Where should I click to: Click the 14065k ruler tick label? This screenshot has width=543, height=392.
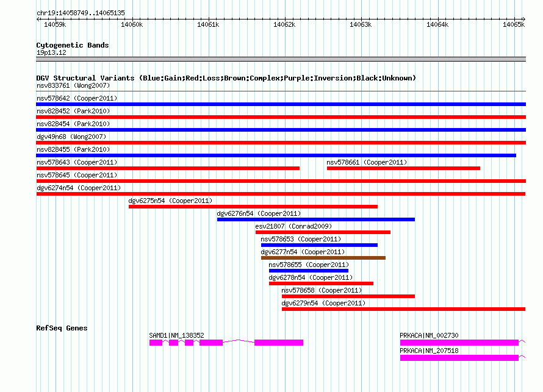514,24
